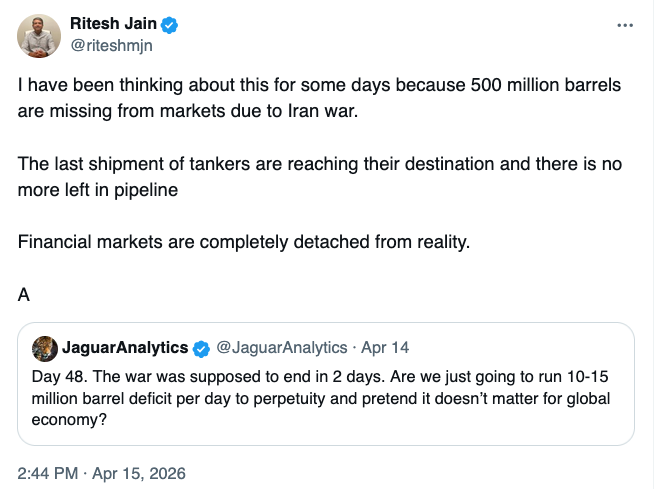The height and width of the screenshot is (489, 656).
Task: Click 'million barrel deficit per day' quoted text
Action: point(150,402)
